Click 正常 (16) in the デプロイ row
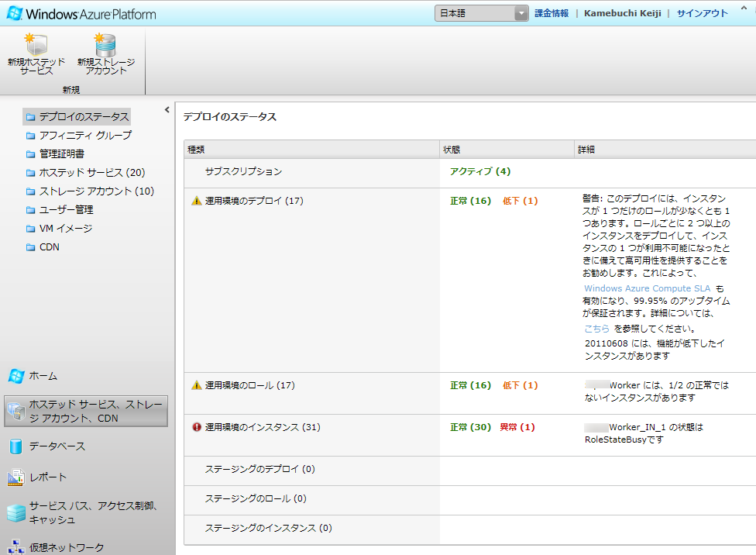The image size is (756, 555). (471, 201)
